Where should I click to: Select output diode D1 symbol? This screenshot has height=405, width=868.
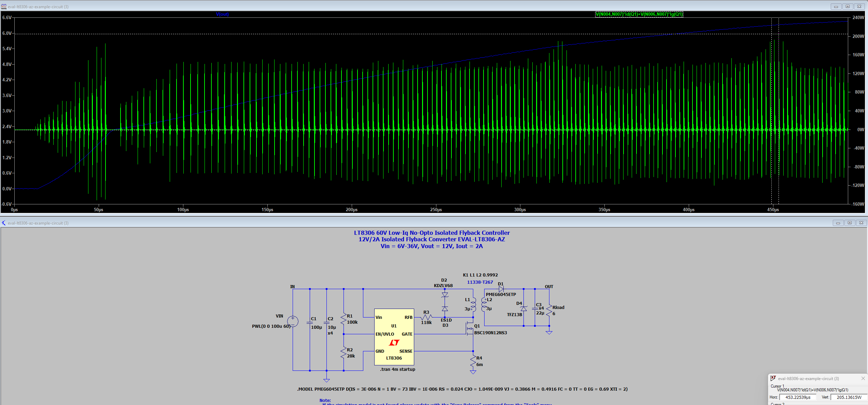[501, 289]
